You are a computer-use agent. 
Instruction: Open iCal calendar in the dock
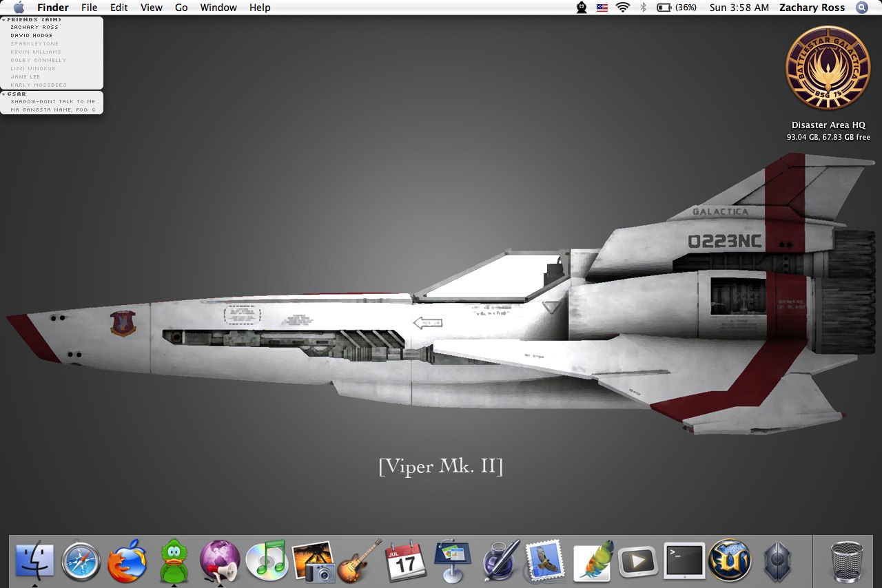[x=406, y=560]
